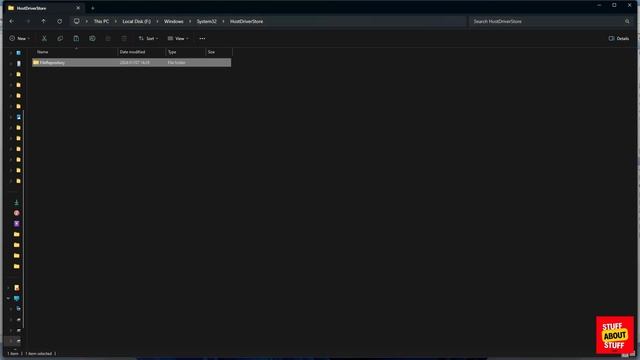Open the purple sidebar icon
Image resolution: width=640 pixels, height=360 pixels.
coord(16,224)
